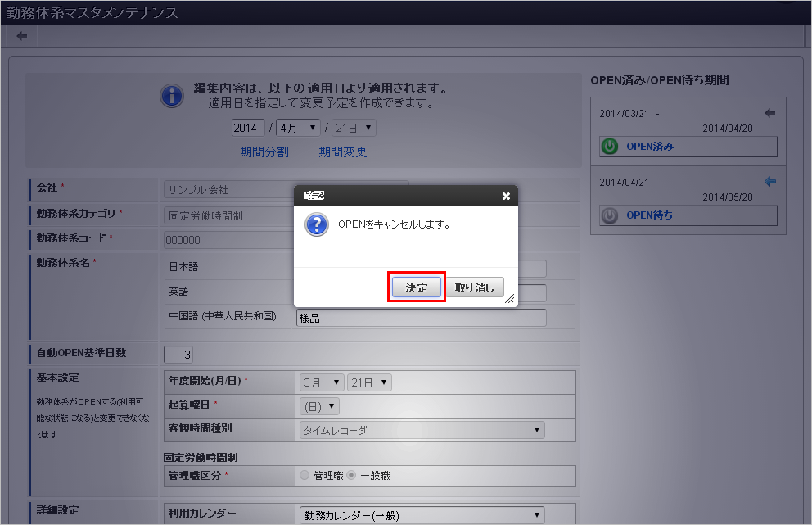Select the 管理職 radio button
Viewport: 812px width, 525px height.
pyautogui.click(x=304, y=475)
